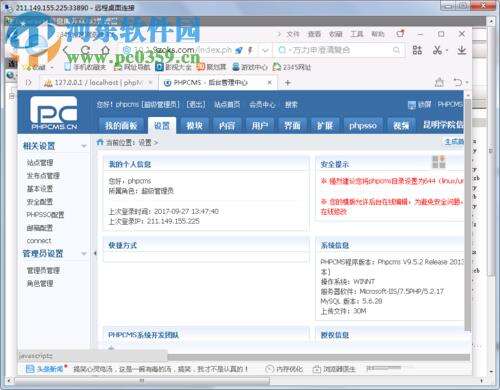This screenshot has width=500, height=390.
Task: Click the [退出] logout link
Action: pos(196,105)
